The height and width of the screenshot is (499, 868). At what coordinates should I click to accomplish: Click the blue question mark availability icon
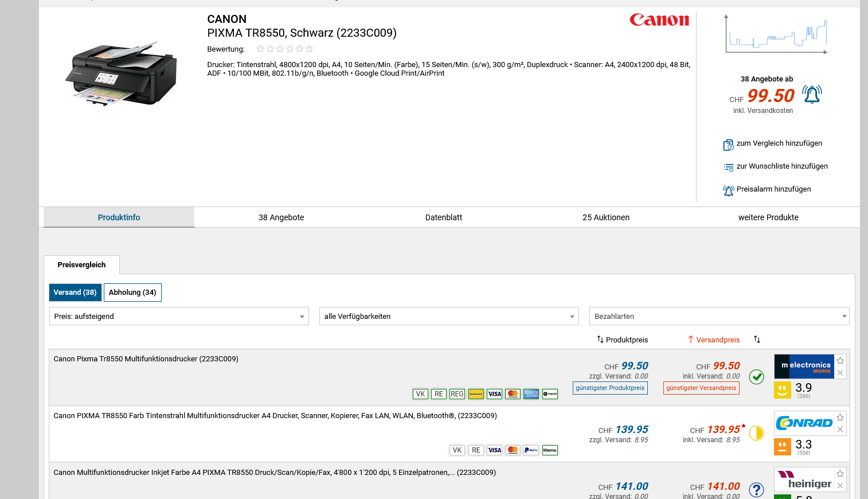(757, 490)
